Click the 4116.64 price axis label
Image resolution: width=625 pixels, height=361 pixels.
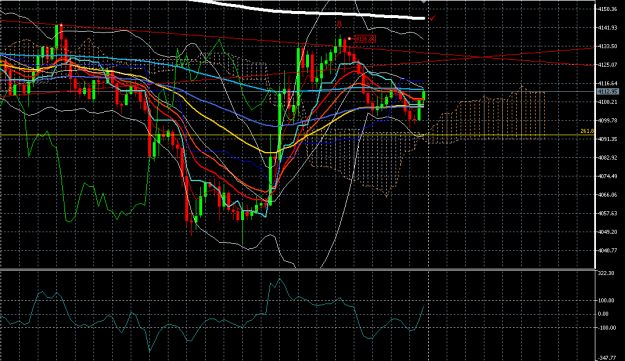click(607, 83)
